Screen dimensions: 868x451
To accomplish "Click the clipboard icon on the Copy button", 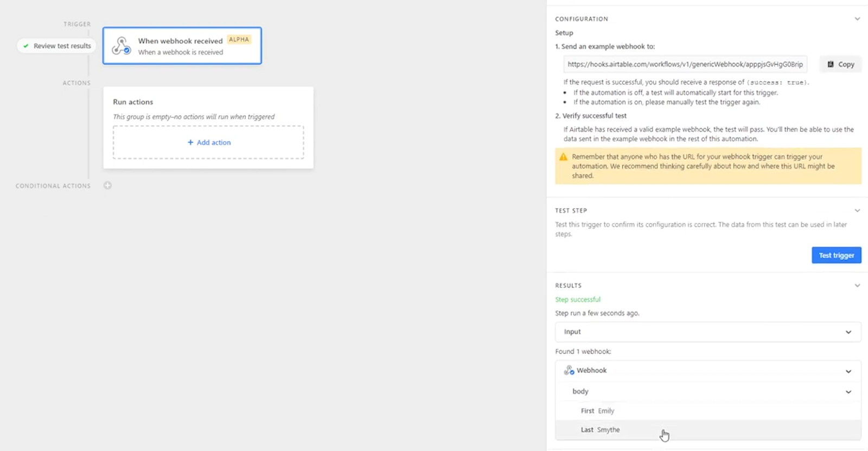I will (x=830, y=64).
